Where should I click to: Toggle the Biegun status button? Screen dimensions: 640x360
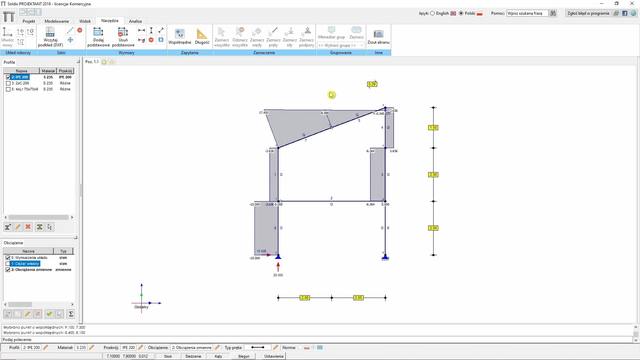tap(244, 356)
